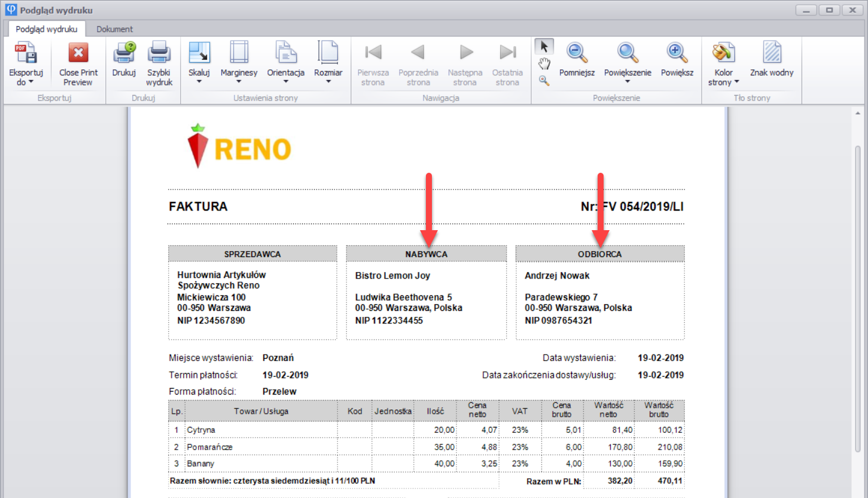
Task: Click Andrzej Nowak recipient name
Action: pyautogui.click(x=557, y=276)
